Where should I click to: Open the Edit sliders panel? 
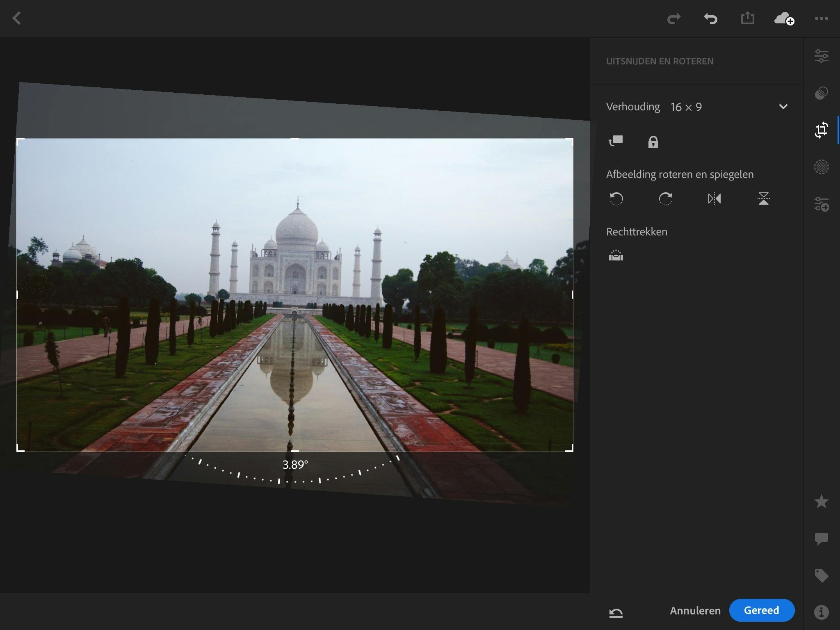[x=821, y=56]
